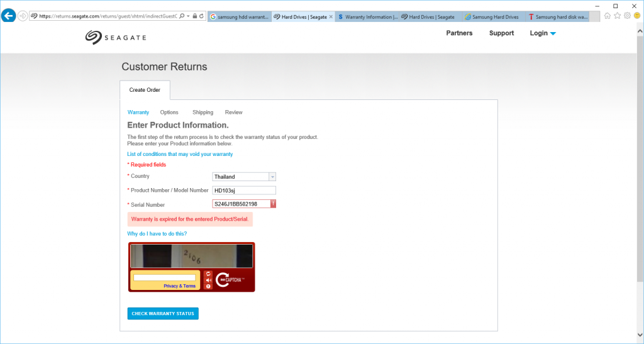Open the address bar autocomplete dropdown arrow
The image size is (644, 344).
pyautogui.click(x=188, y=16)
